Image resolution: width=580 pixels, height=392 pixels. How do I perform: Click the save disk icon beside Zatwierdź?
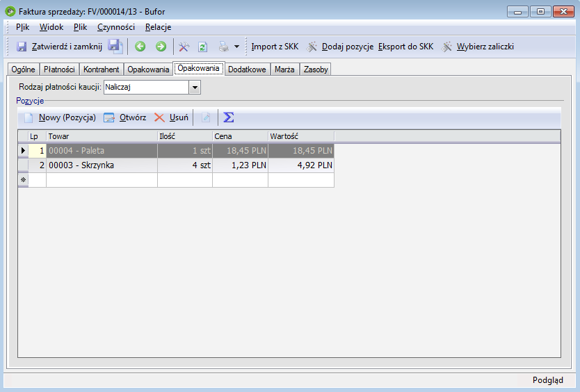[22, 47]
